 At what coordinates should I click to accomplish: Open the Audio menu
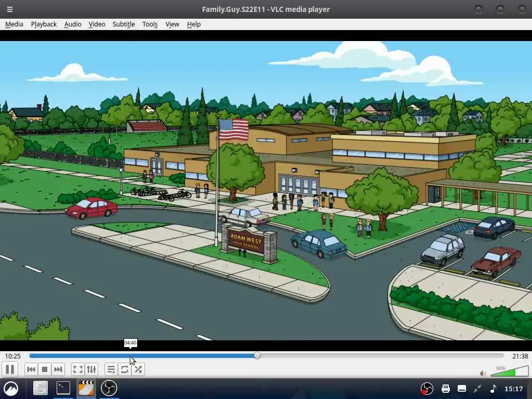pos(73,24)
